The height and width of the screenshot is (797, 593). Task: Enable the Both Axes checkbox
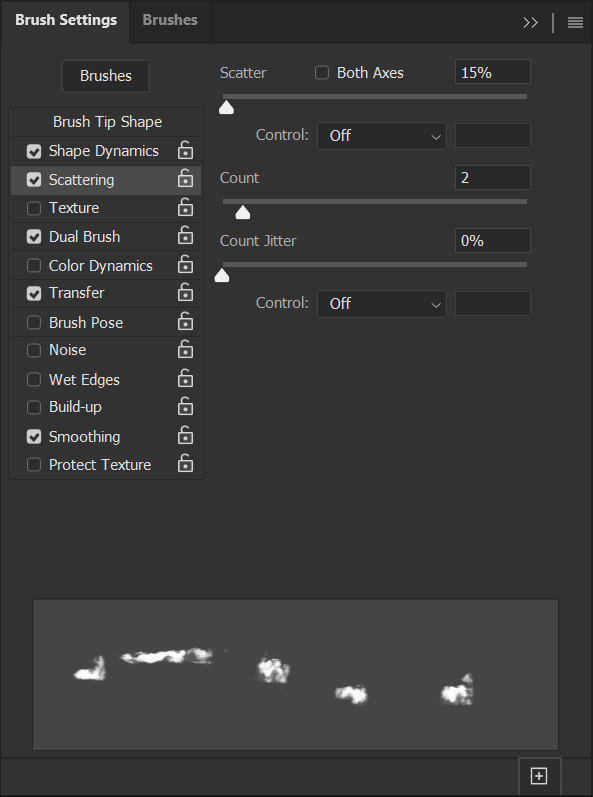point(322,73)
